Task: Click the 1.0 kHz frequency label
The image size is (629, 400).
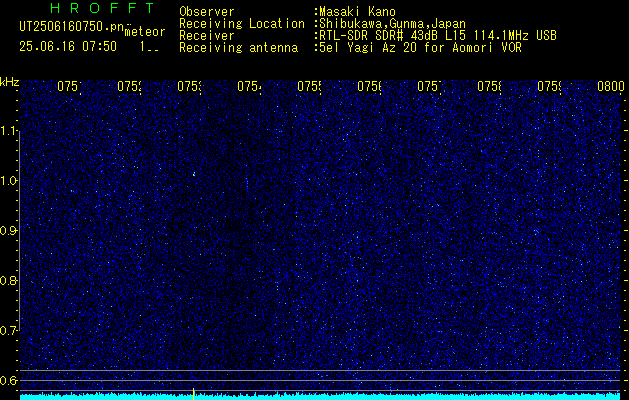Action: point(9,181)
